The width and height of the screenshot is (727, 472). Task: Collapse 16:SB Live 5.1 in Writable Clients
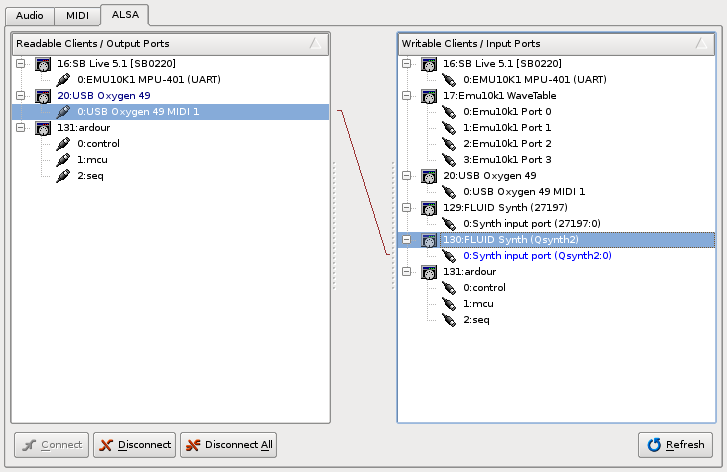pyautogui.click(x=407, y=63)
